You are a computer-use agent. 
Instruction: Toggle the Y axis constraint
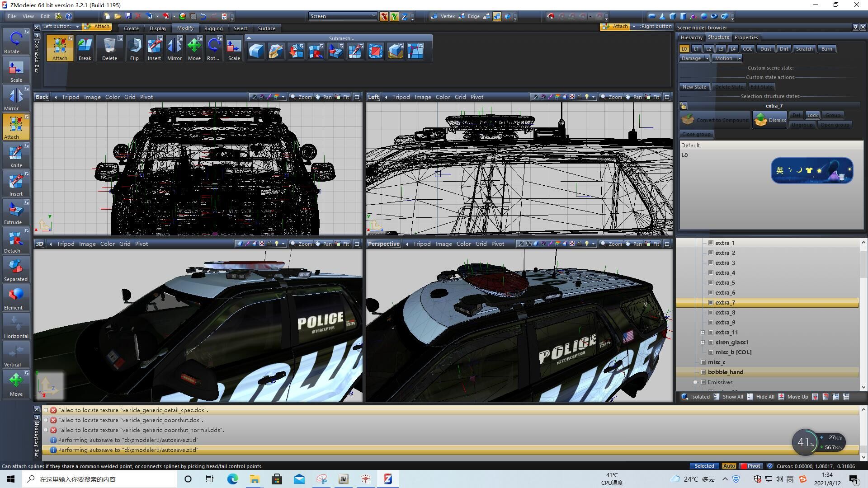pos(394,16)
